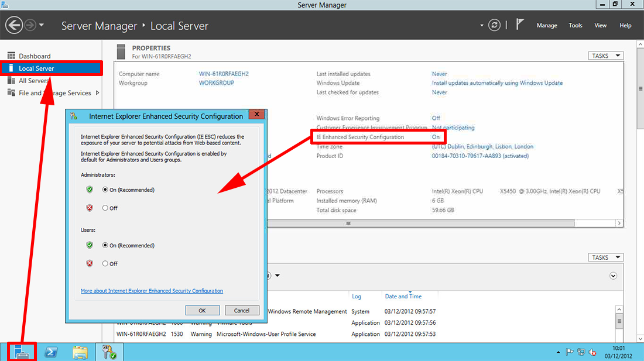The image size is (644, 361).
Task: Select Local Server in the sidebar
Action: click(x=52, y=68)
